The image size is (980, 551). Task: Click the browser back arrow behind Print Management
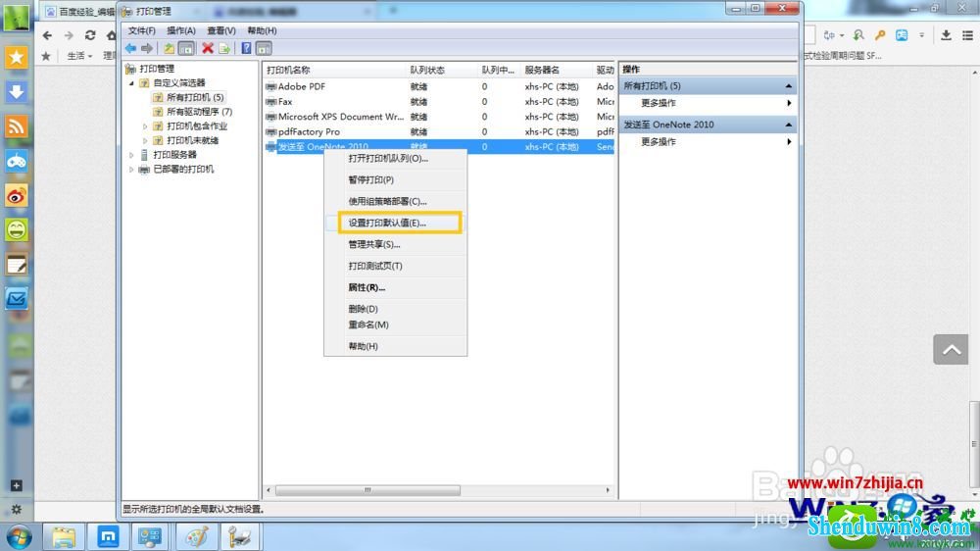click(x=47, y=35)
